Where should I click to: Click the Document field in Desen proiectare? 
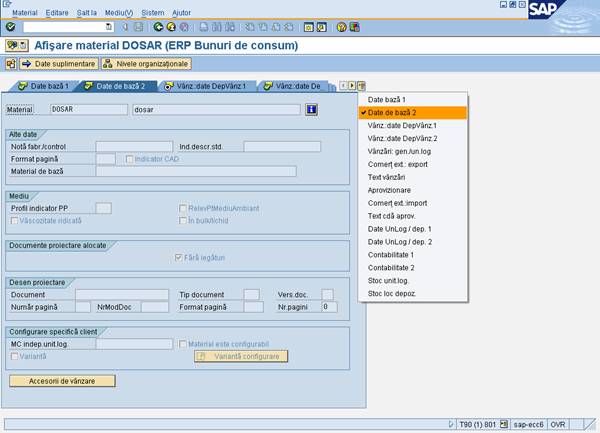tap(122, 295)
